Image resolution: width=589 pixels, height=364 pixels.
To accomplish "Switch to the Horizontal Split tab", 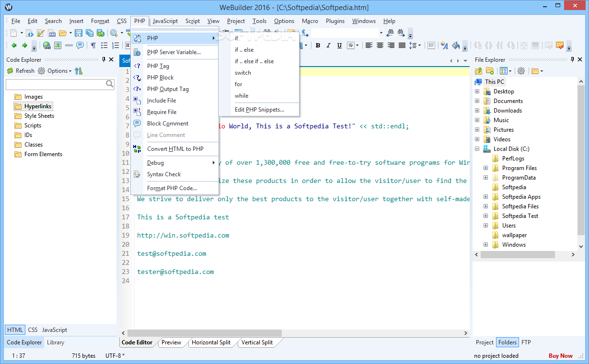I will click(211, 342).
